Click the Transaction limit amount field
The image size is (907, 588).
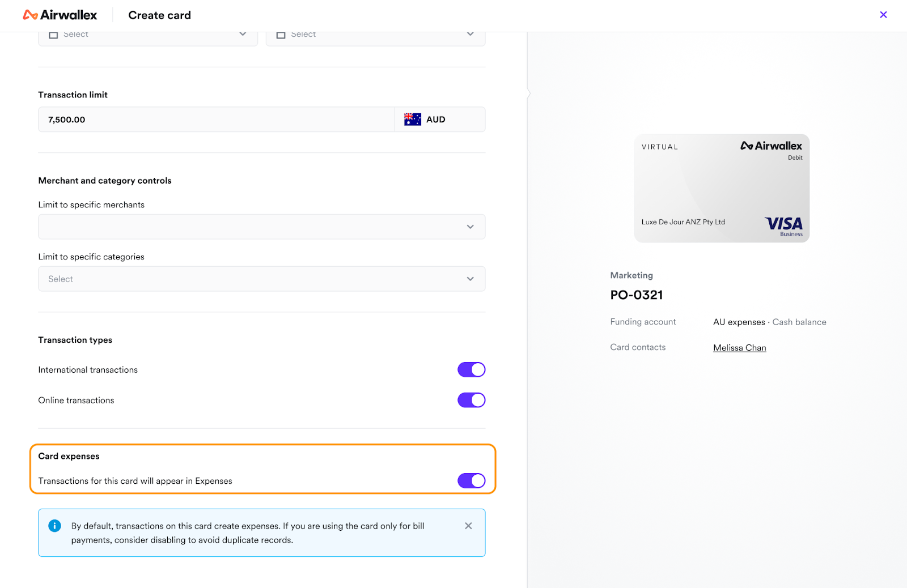point(215,120)
